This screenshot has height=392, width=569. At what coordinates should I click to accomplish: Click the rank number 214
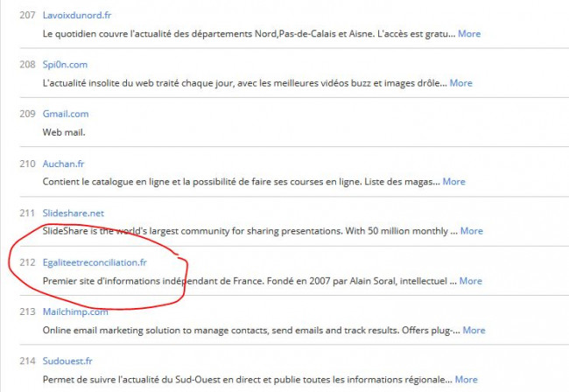pyautogui.click(x=28, y=361)
